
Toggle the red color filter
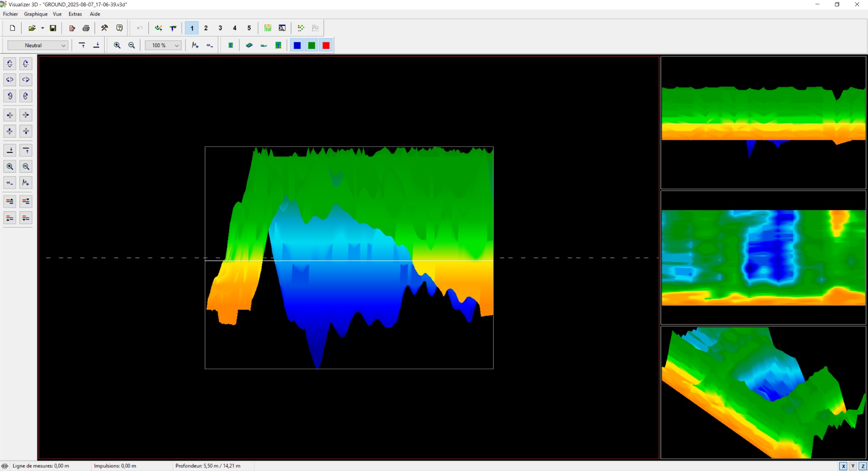tap(326, 45)
